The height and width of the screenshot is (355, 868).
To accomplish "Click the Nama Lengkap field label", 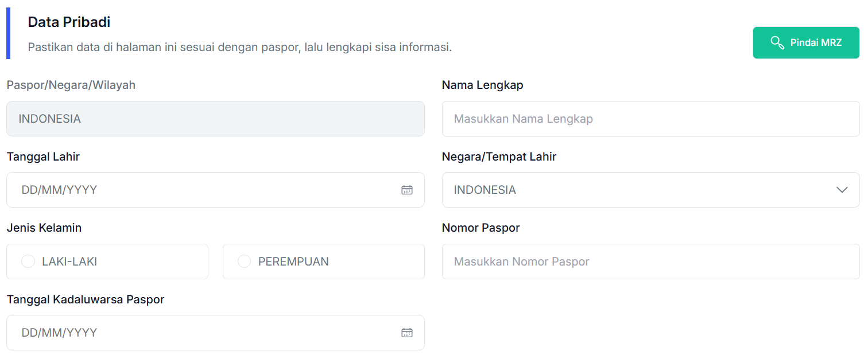I will (482, 85).
